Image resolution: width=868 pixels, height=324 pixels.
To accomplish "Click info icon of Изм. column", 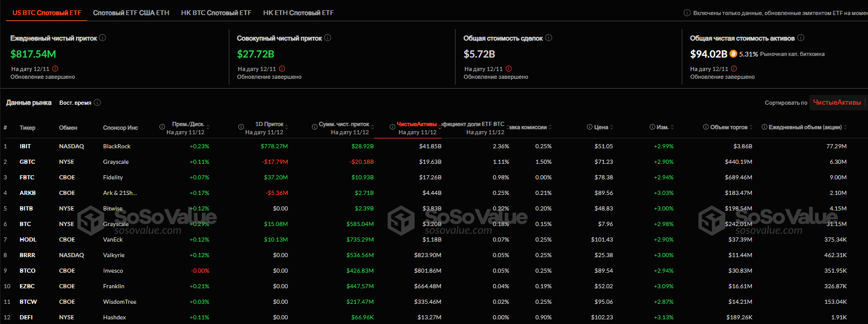I will [653, 127].
